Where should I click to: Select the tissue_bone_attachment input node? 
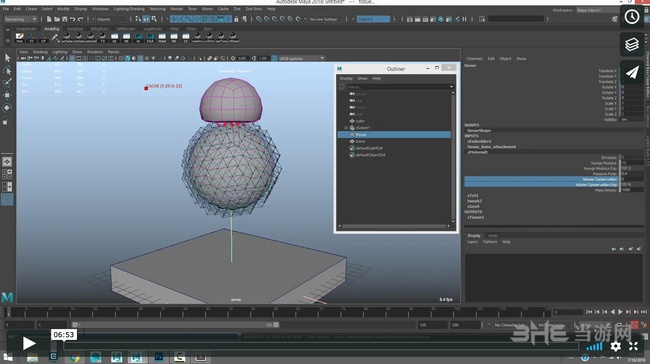point(492,147)
